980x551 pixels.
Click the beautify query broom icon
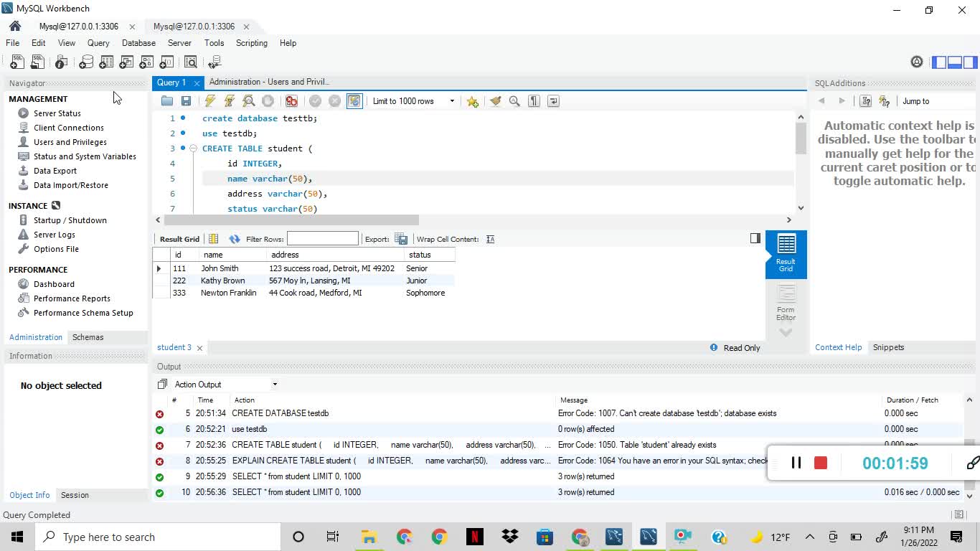pos(495,101)
